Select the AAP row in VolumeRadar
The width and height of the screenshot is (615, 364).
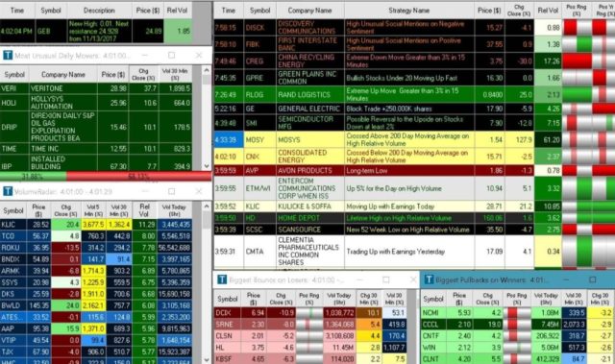point(96,328)
